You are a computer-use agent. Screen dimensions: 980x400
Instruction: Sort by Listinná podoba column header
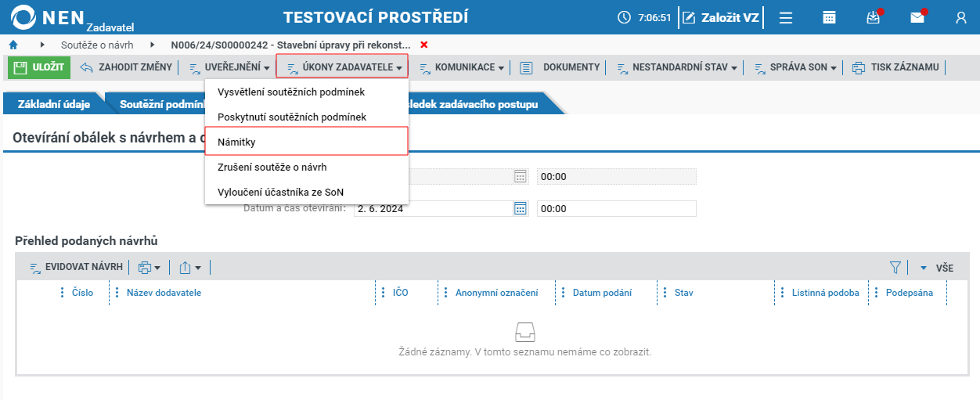tap(825, 293)
